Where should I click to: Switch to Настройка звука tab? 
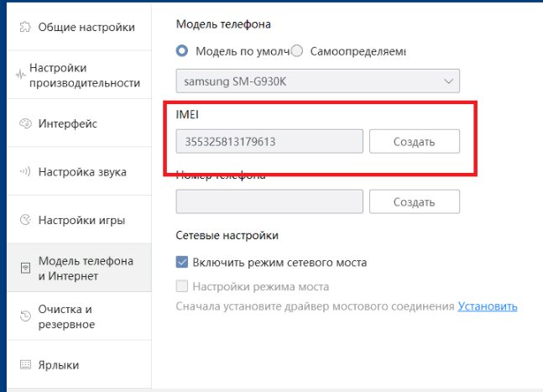82,172
